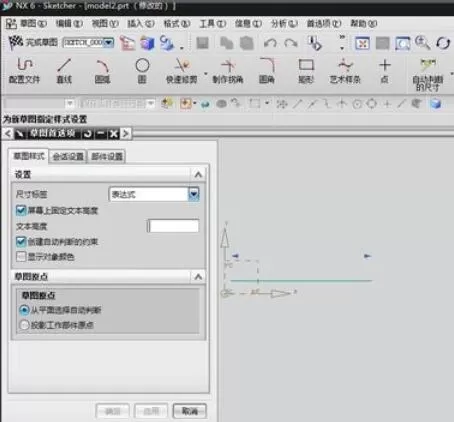Open the 工具 menu
The width and height of the screenshot is (454, 422).
tap(213, 23)
